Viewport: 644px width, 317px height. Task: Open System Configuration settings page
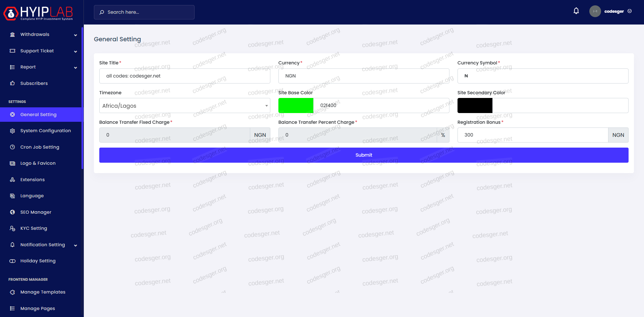tap(46, 131)
